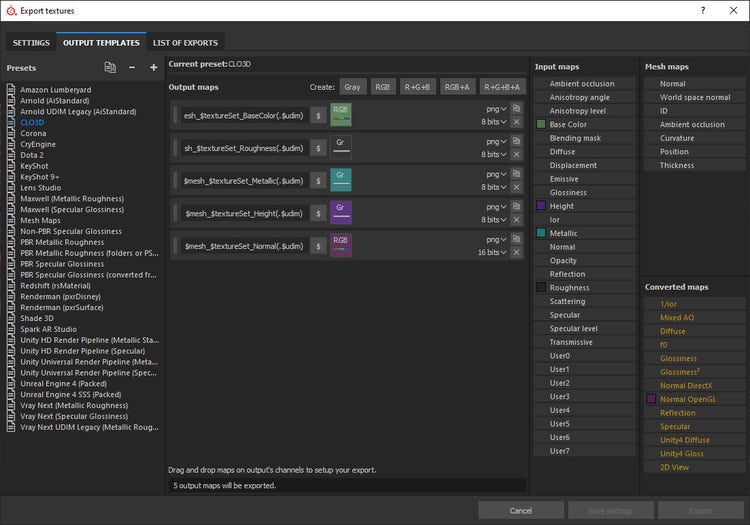Create an RGB output map
The width and height of the screenshot is (750, 525).
(x=383, y=87)
